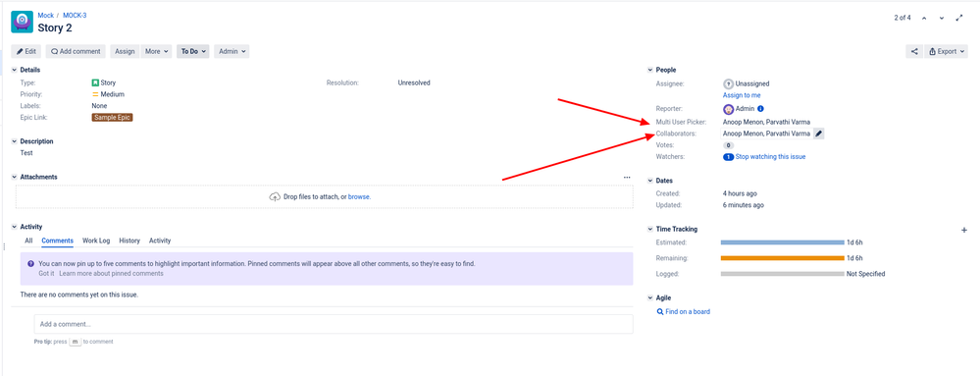The image size is (980, 376).
Task: Click the Add comment button
Action: [x=76, y=51]
